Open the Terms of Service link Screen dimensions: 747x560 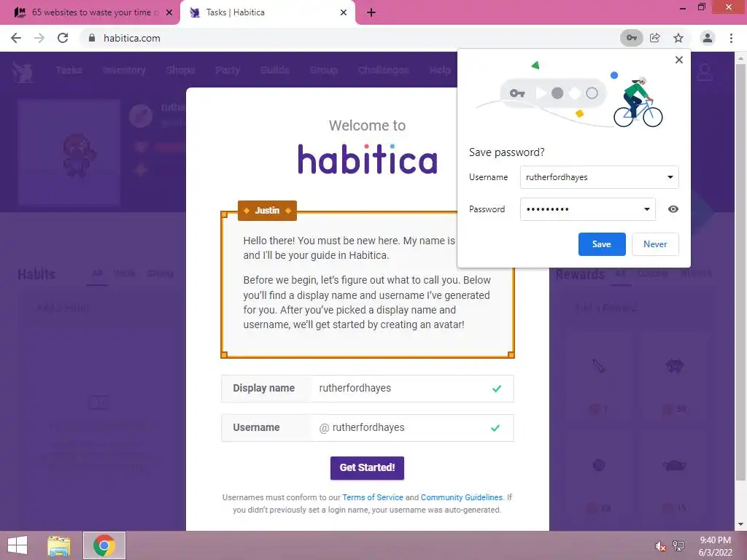pyautogui.click(x=373, y=497)
